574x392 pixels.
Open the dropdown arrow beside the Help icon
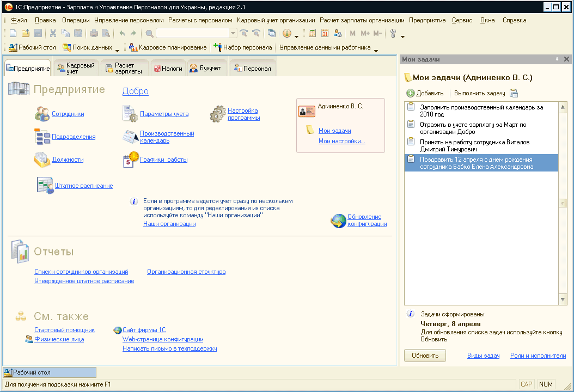296,36
